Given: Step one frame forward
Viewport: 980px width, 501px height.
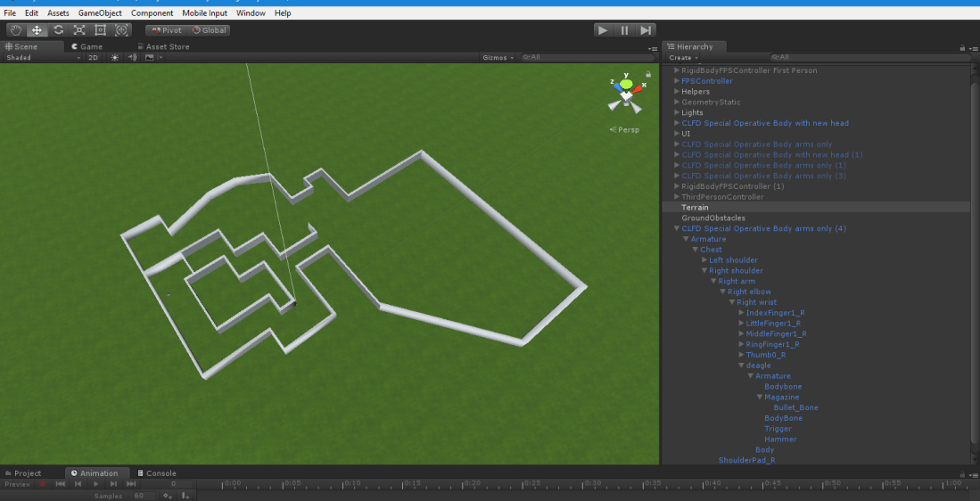Looking at the screenshot, I should coord(646,30).
